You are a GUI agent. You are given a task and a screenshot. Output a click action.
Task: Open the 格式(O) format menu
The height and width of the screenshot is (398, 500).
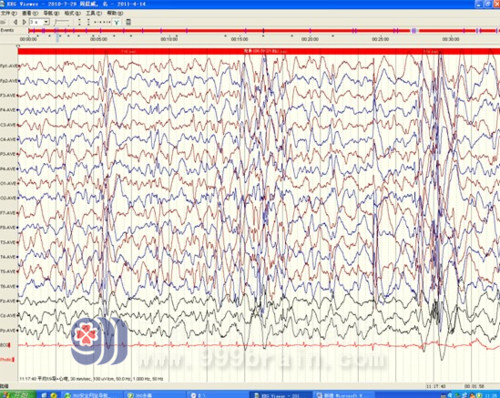[72, 13]
